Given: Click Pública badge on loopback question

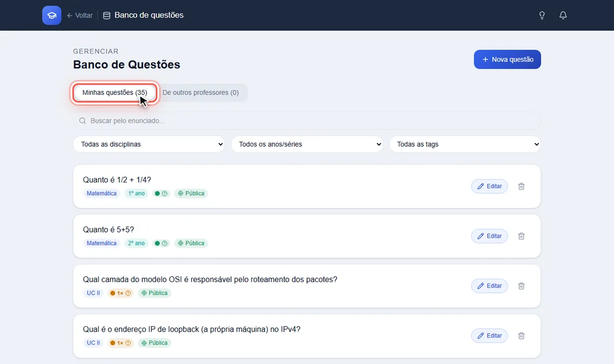Looking at the screenshot, I should (x=154, y=343).
